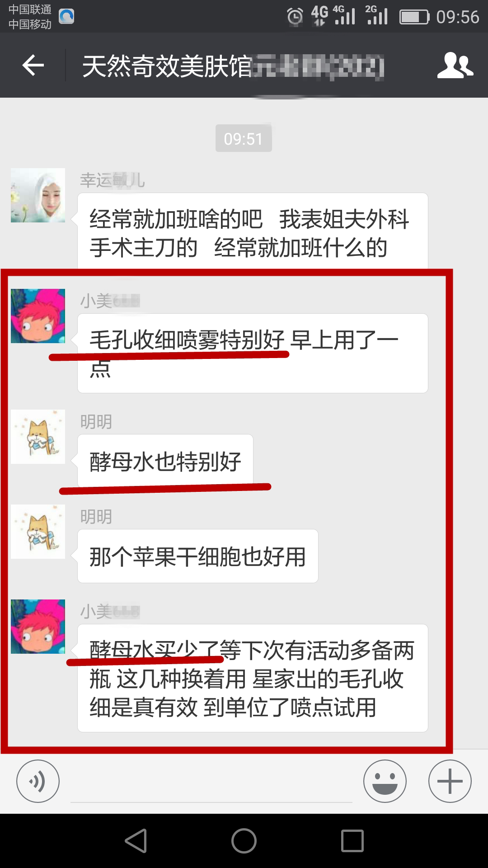Tap the Ponyo avatar beside 酵母水买少了 message
488x868 pixels.
pyautogui.click(x=38, y=627)
